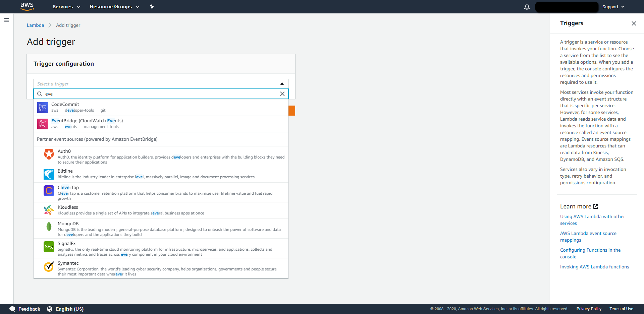This screenshot has width=644, height=314.
Task: Change language from English (US)
Action: (65, 309)
